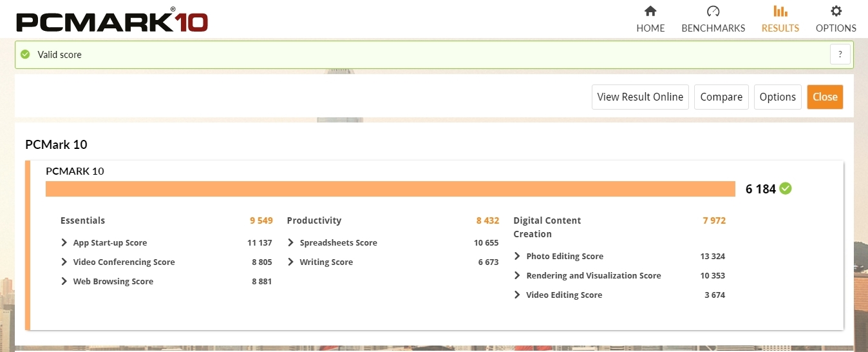Click the PCMark 10 logo

coord(112,19)
